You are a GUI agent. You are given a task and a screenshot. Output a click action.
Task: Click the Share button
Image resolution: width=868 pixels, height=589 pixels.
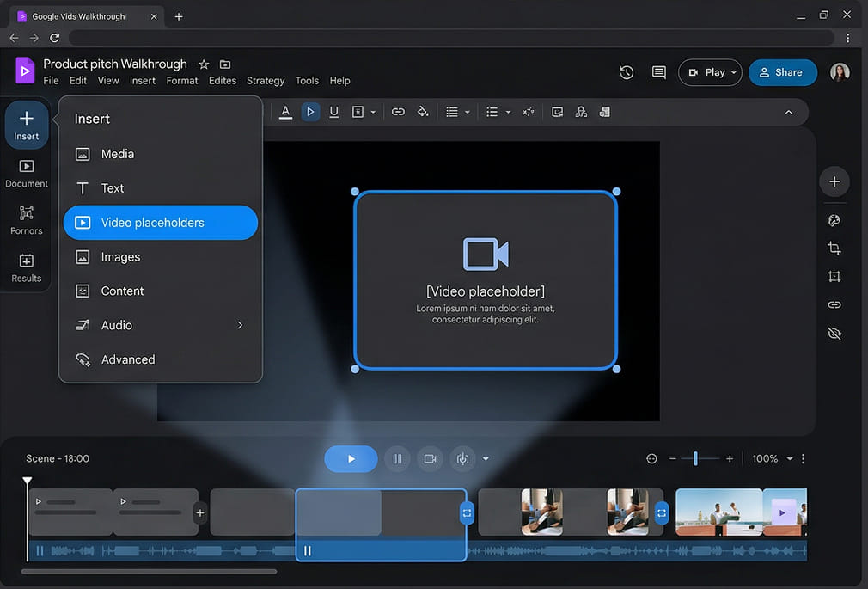point(782,72)
